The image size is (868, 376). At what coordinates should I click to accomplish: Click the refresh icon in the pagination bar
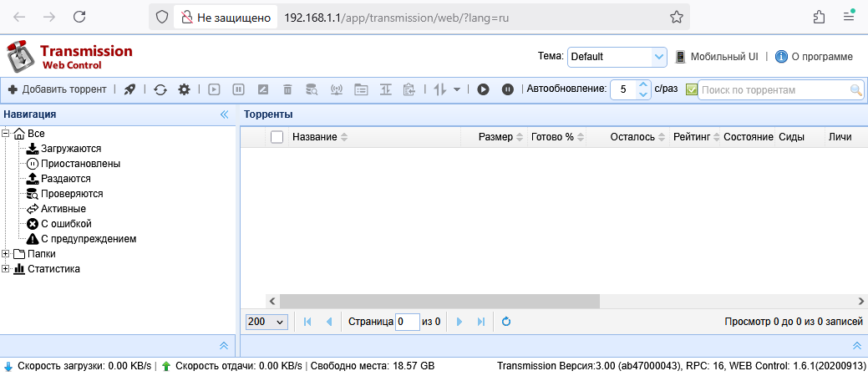click(x=505, y=322)
